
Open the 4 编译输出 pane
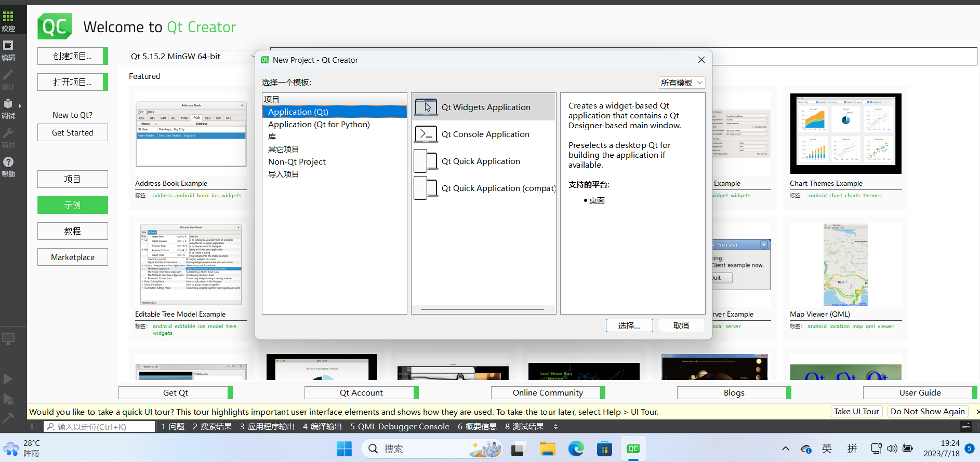322,427
